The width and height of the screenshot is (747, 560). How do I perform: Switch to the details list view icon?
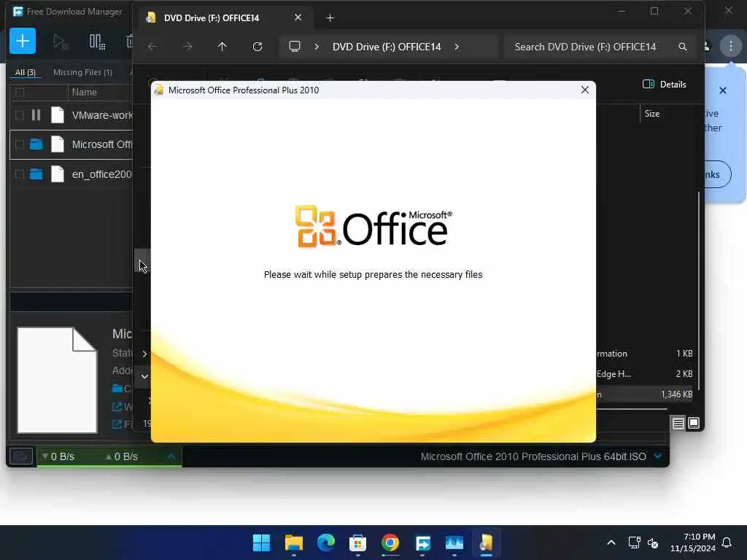(678, 424)
